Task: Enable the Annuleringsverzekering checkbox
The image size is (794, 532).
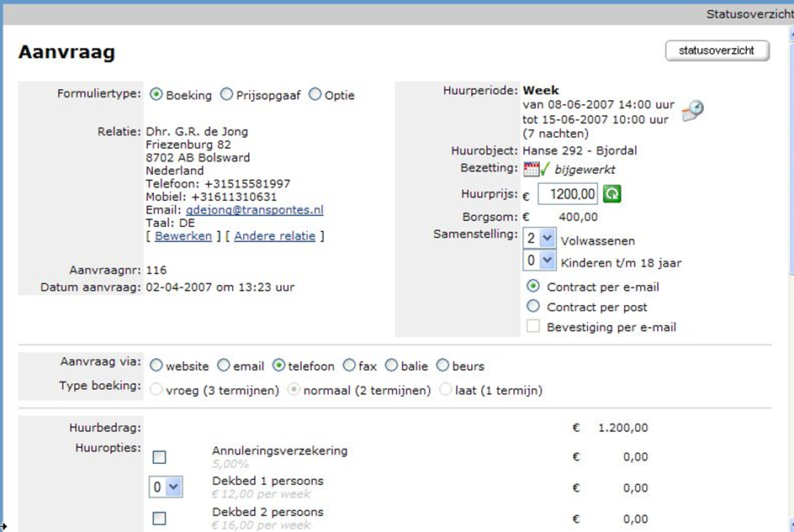Action: tap(159, 457)
